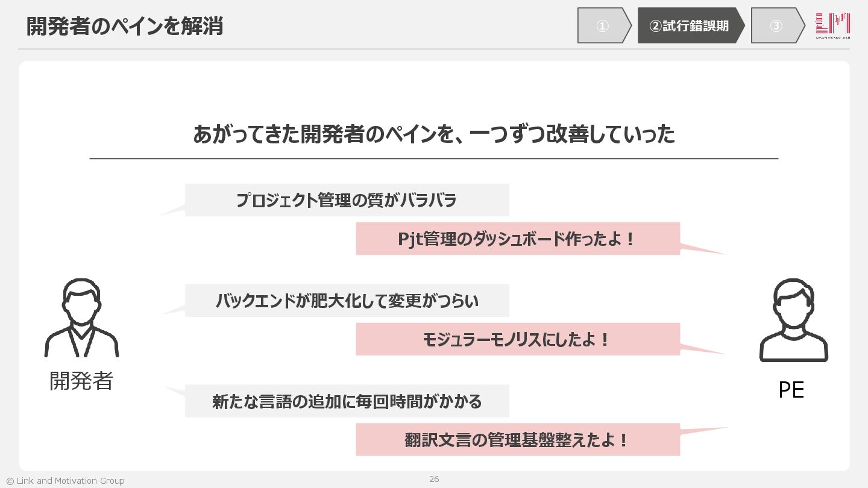The height and width of the screenshot is (488, 868).
Task: Click the page number 26
Action: (x=434, y=479)
